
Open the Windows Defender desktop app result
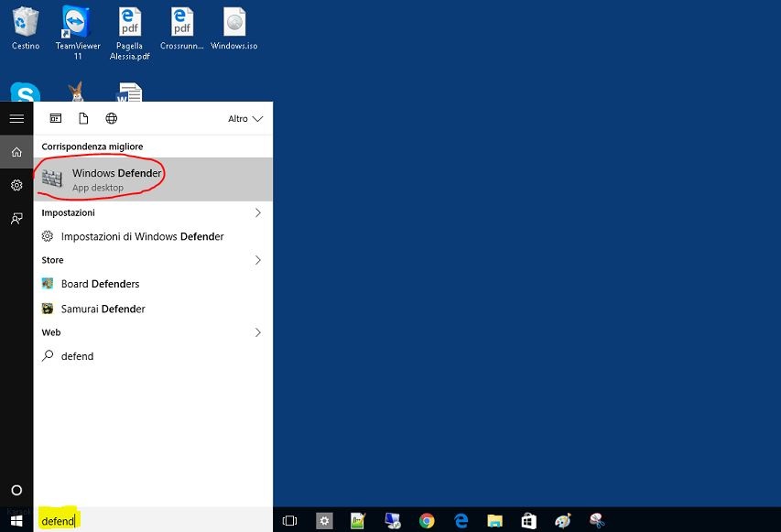tap(153, 179)
